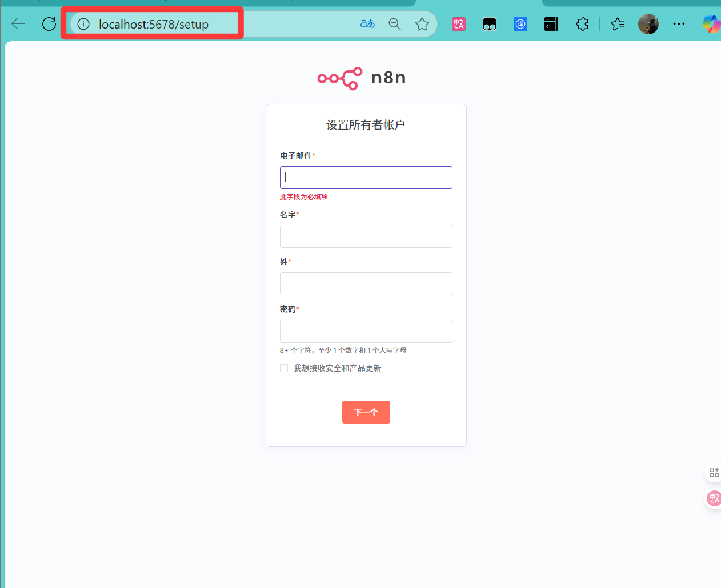
Task: Open the blue circular extension icon
Action: tap(520, 24)
